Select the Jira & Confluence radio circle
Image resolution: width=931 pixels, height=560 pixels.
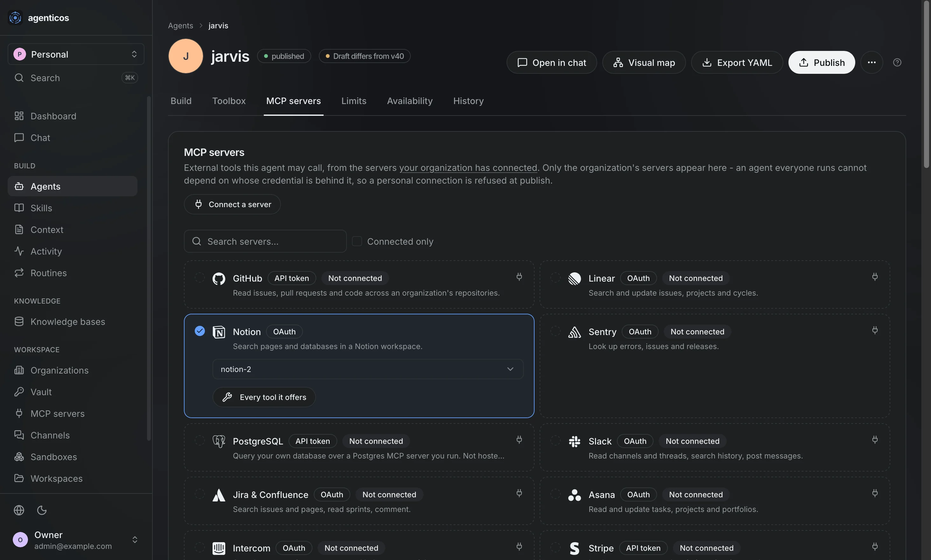199,493
